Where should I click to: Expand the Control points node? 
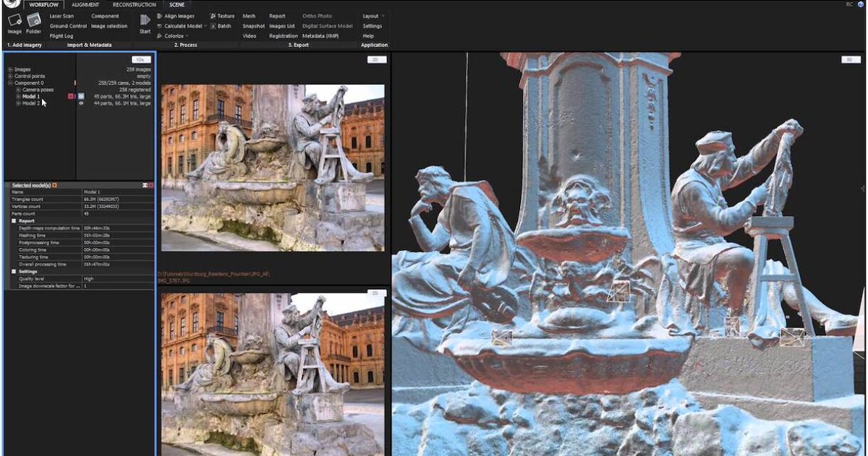[10, 76]
